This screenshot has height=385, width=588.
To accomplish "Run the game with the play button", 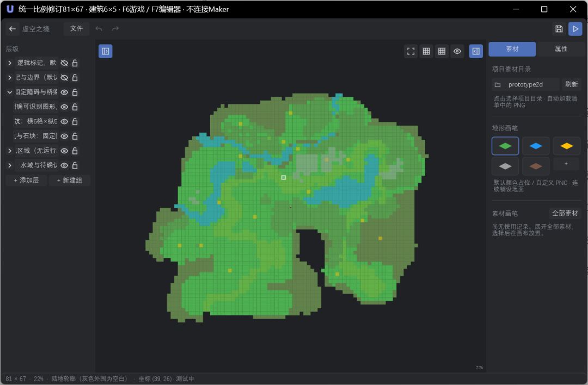I will click(x=575, y=29).
